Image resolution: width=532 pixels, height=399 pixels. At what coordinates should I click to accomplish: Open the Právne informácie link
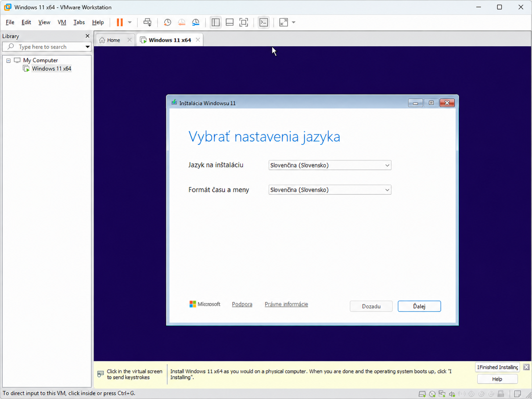(x=286, y=304)
